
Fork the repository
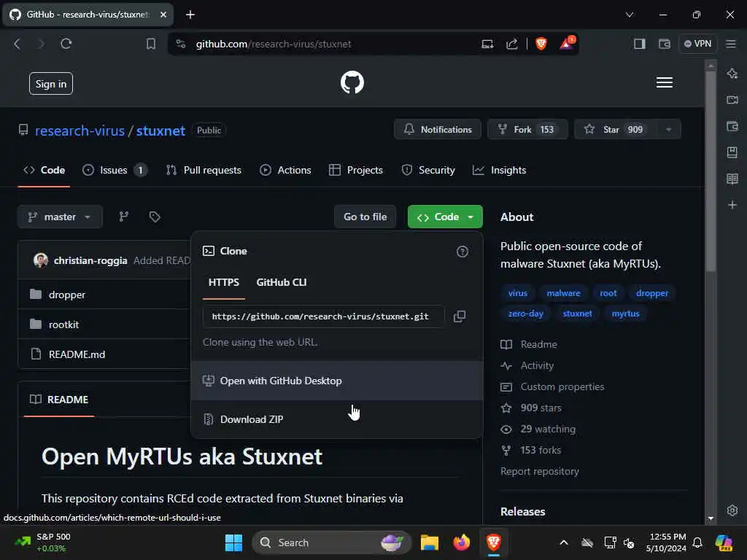tap(527, 130)
